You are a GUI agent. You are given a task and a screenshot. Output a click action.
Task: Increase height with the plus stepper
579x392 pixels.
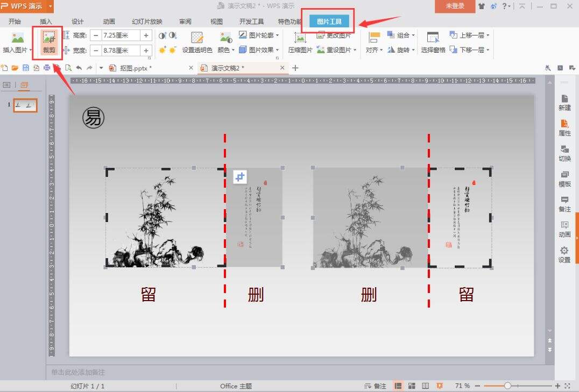click(146, 35)
